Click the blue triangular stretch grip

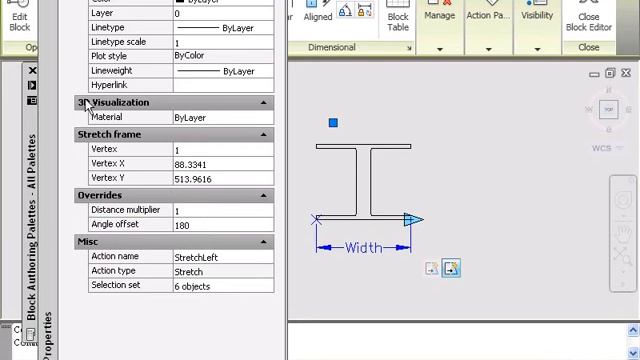point(413,220)
